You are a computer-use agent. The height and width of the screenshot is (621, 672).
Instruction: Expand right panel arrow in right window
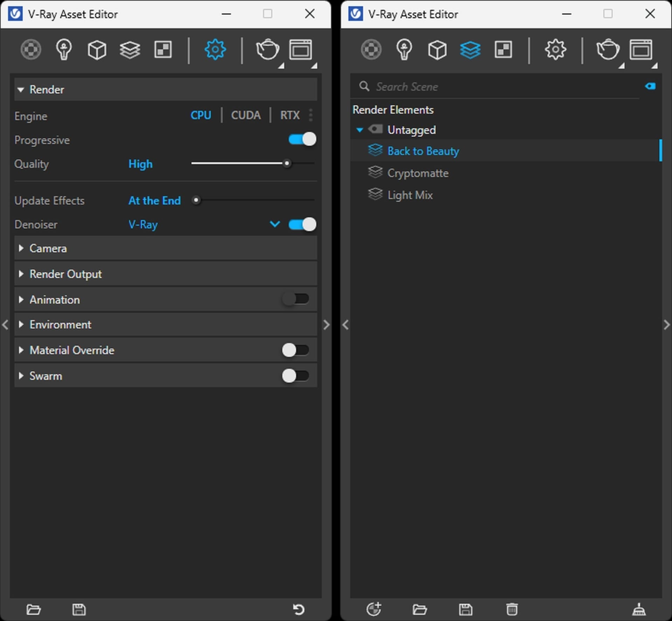666,325
